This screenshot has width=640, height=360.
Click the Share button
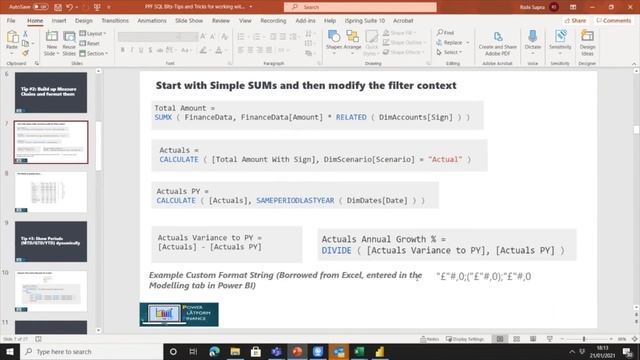[576, 20]
